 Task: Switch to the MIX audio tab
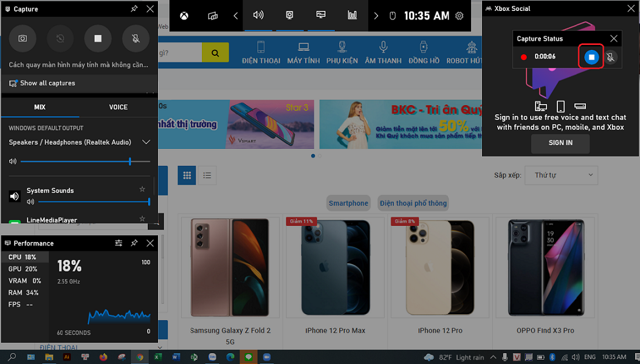click(x=40, y=108)
